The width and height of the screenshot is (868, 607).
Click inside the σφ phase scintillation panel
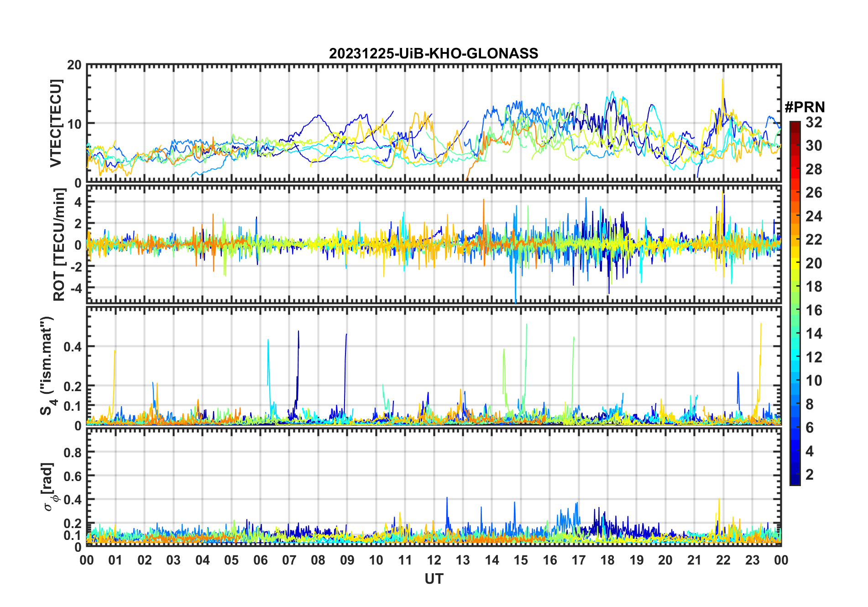[x=434, y=487]
